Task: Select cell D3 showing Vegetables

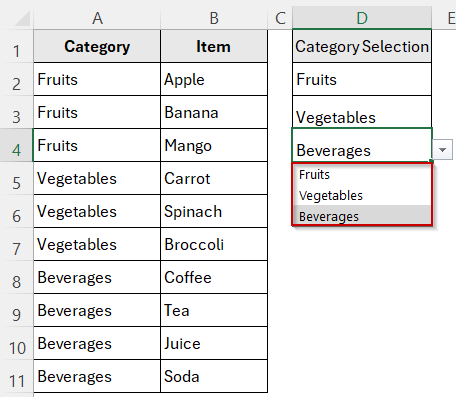Action: coord(362,112)
